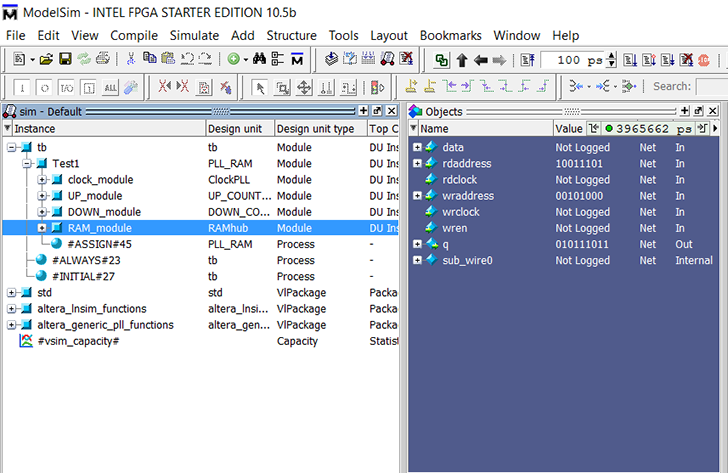The height and width of the screenshot is (473, 728).
Task: Select the arrow pointer select mode tool
Action: coord(260,87)
